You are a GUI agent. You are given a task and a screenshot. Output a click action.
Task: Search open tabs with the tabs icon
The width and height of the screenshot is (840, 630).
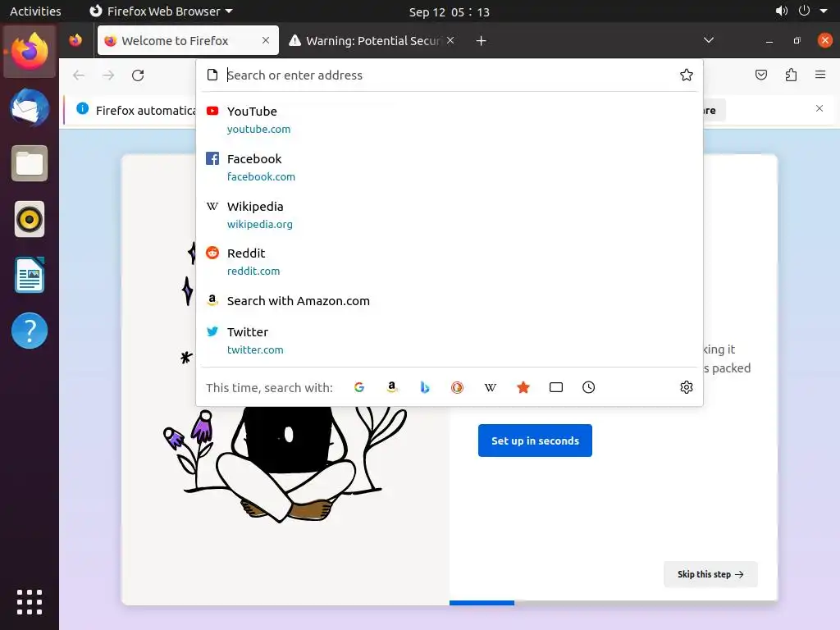pos(556,387)
